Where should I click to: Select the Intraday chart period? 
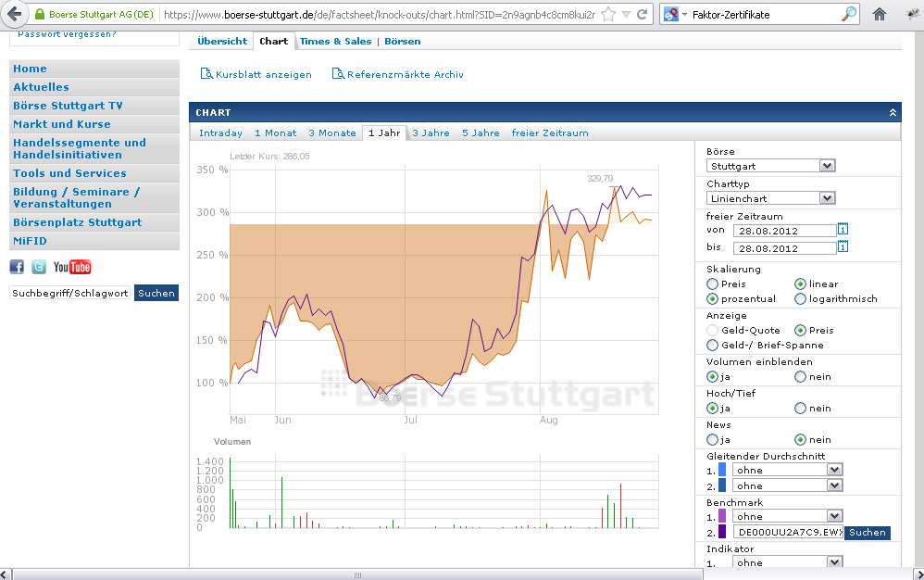click(220, 133)
